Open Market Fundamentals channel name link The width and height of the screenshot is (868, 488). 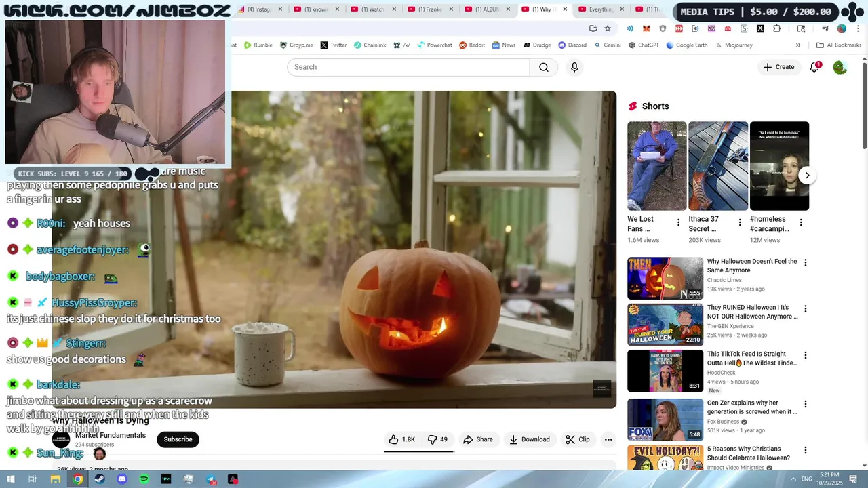coord(111,435)
